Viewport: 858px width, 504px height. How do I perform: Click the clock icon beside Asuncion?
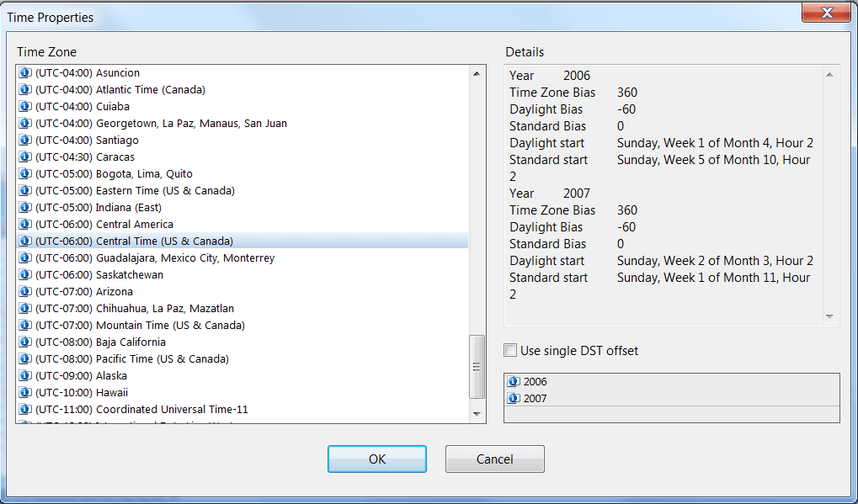[x=24, y=72]
